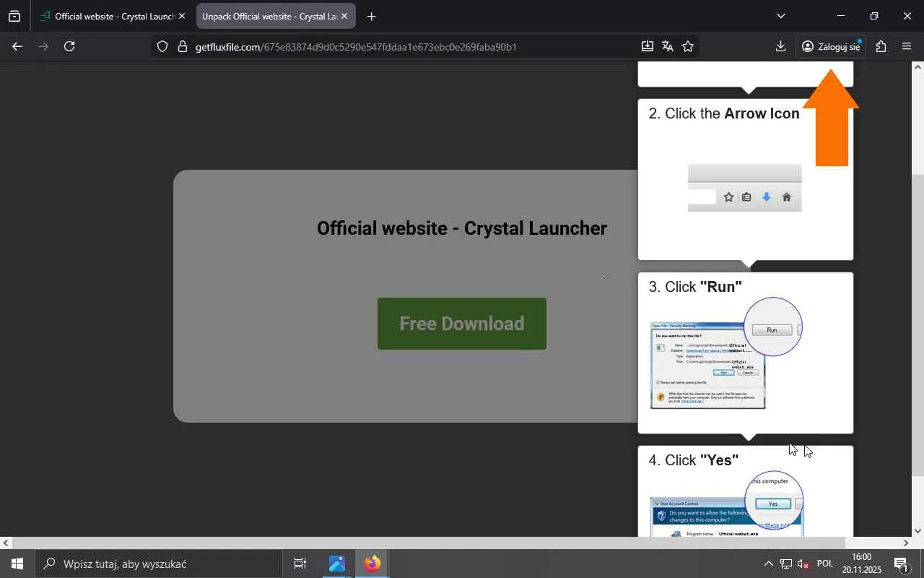View site security info via padlock
Screen dimensions: 924x578
tap(182, 46)
